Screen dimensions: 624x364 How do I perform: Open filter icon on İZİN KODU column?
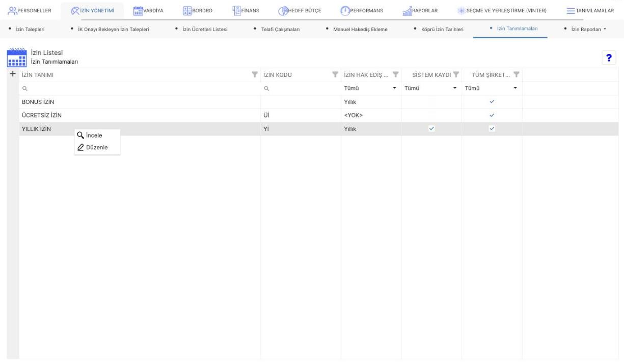(335, 75)
